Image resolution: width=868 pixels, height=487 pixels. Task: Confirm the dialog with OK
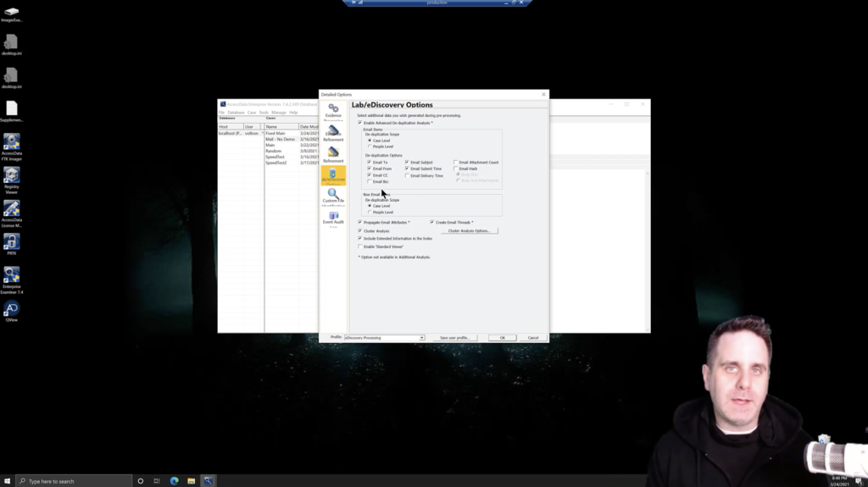point(503,338)
